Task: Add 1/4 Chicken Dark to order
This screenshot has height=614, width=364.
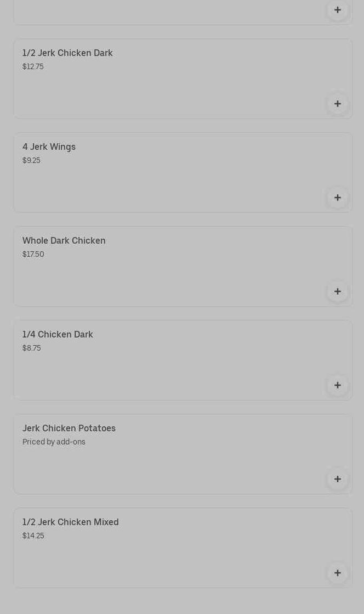Action: click(x=337, y=385)
